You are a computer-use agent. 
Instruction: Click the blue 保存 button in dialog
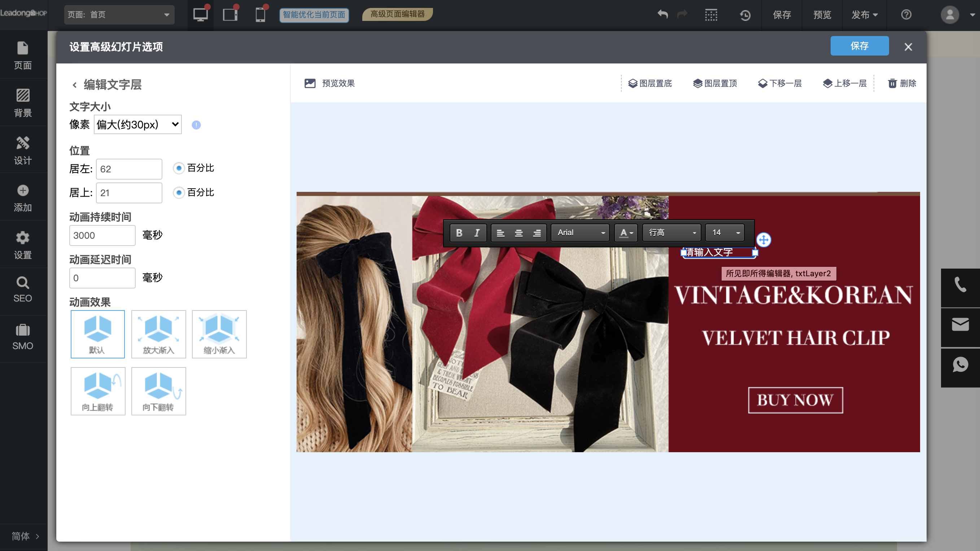(859, 46)
